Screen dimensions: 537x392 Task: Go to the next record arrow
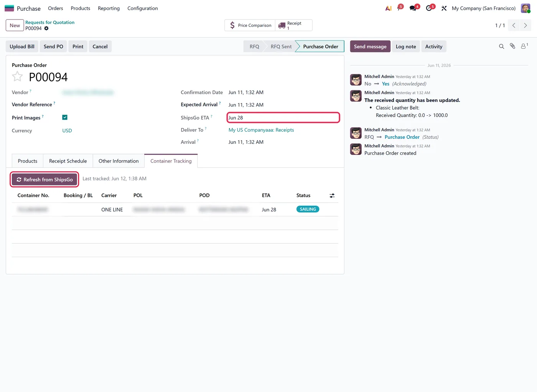point(525,25)
